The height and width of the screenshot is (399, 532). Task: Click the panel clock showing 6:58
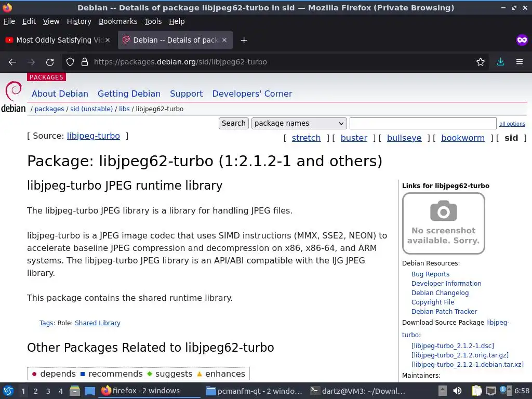(522, 391)
